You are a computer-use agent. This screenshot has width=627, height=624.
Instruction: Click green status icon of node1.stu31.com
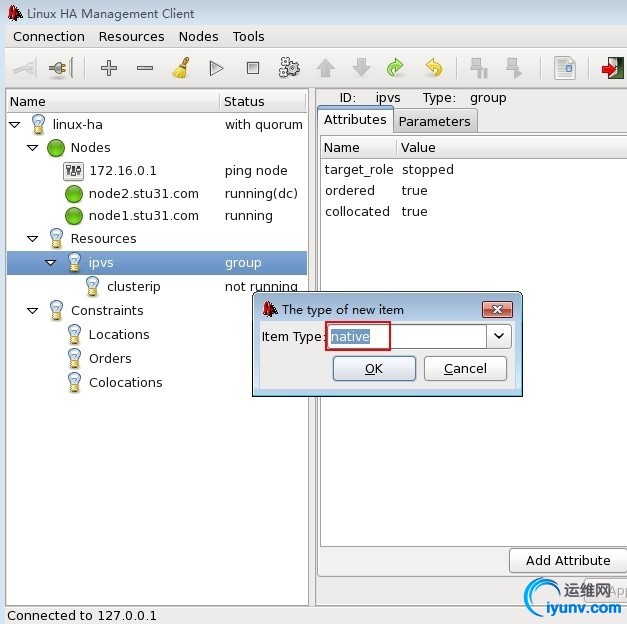coord(74,216)
